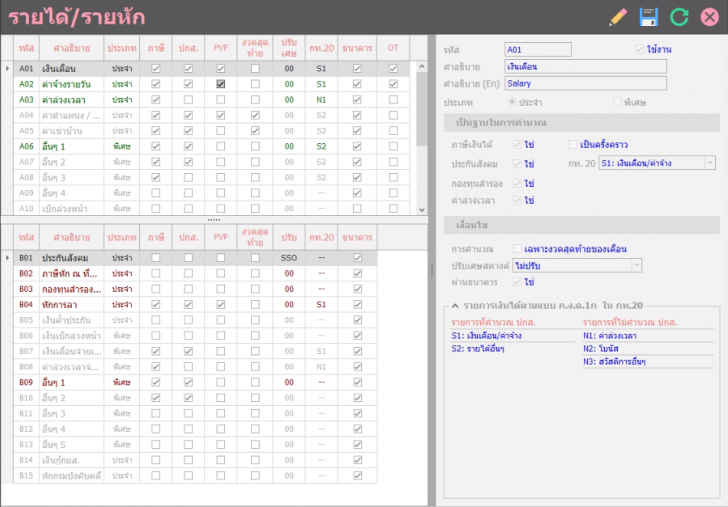This screenshot has width=728, height=507.
Task: Select row A02 ค่าจ้างรายวัน
Action: click(x=211, y=84)
